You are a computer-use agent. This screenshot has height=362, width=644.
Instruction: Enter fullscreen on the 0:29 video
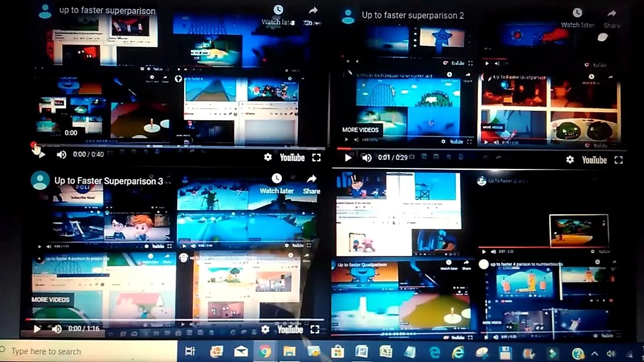(x=618, y=160)
